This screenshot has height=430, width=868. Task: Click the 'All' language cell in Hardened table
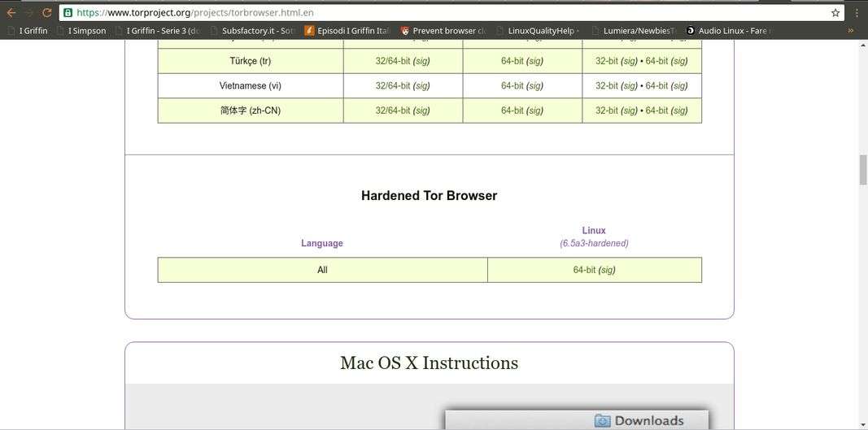[x=322, y=270]
